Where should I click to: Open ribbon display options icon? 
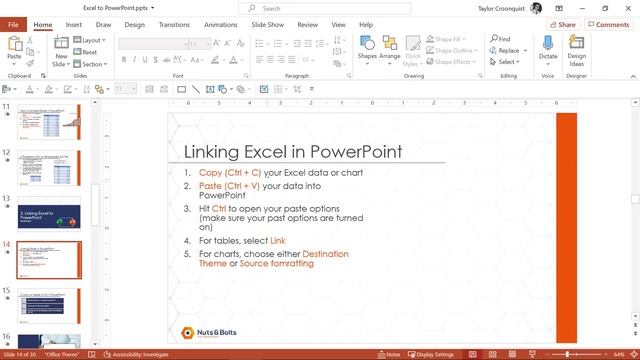point(559,8)
